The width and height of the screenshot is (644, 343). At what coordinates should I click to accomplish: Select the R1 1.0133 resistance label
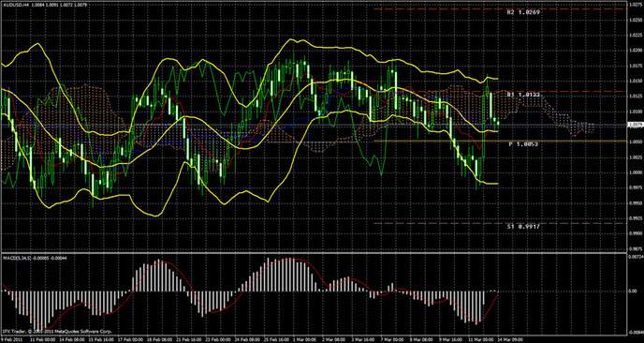click(523, 95)
